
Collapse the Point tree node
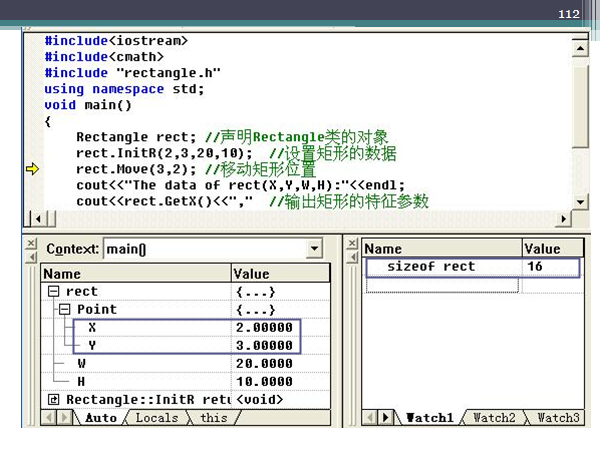[x=68, y=309]
